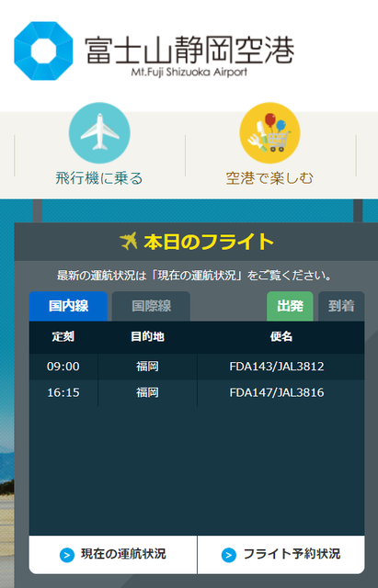Click flight number FDA143/JAL3812
The width and height of the screenshot is (378, 588).
277,367
